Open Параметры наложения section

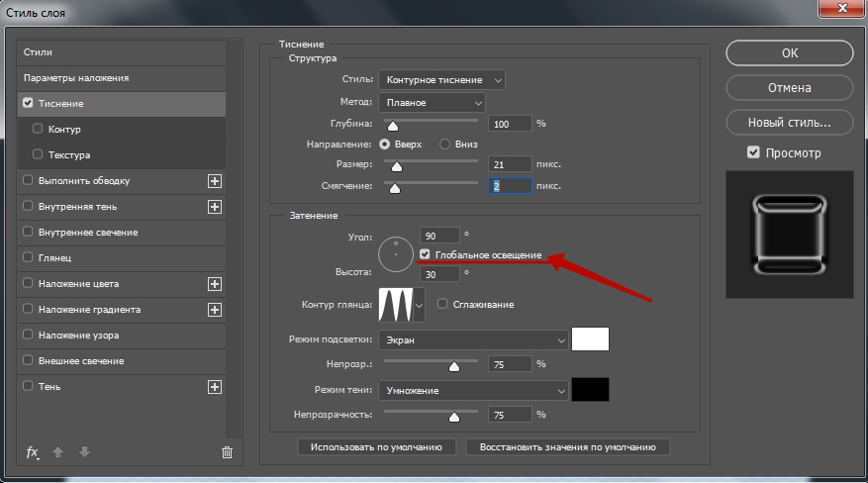[121, 78]
